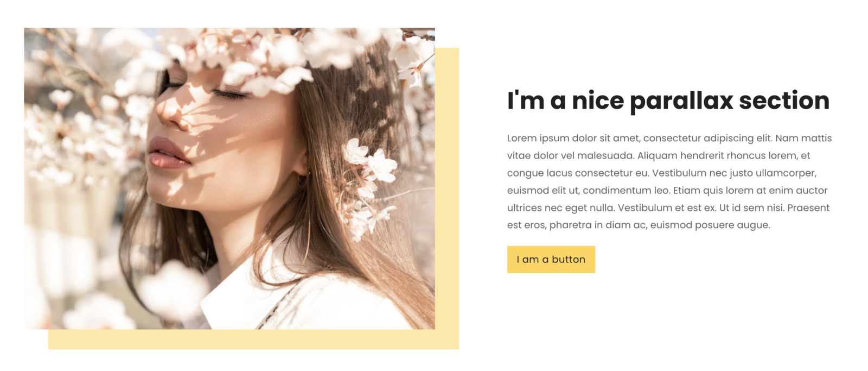Click the woman's photo thumbnail
The image size is (868, 371).
click(x=229, y=179)
